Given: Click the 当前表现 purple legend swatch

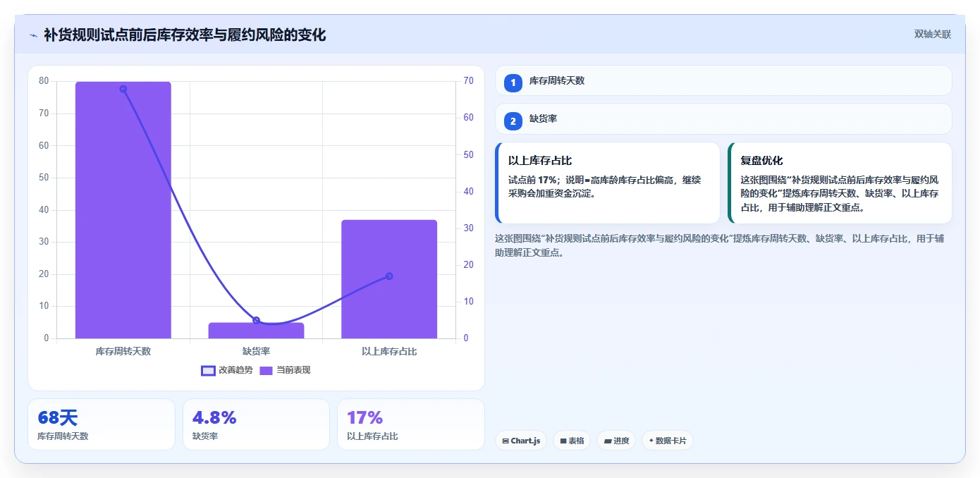Looking at the screenshot, I should [266, 371].
